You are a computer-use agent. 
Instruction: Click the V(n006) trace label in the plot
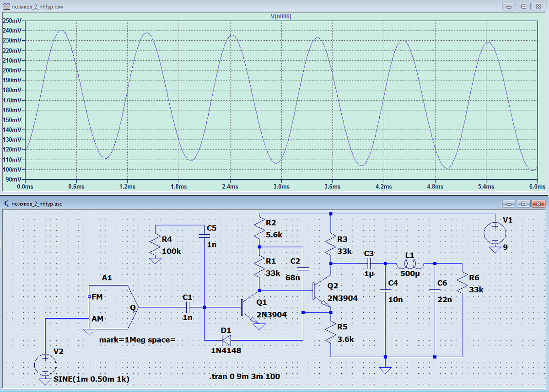[281, 16]
